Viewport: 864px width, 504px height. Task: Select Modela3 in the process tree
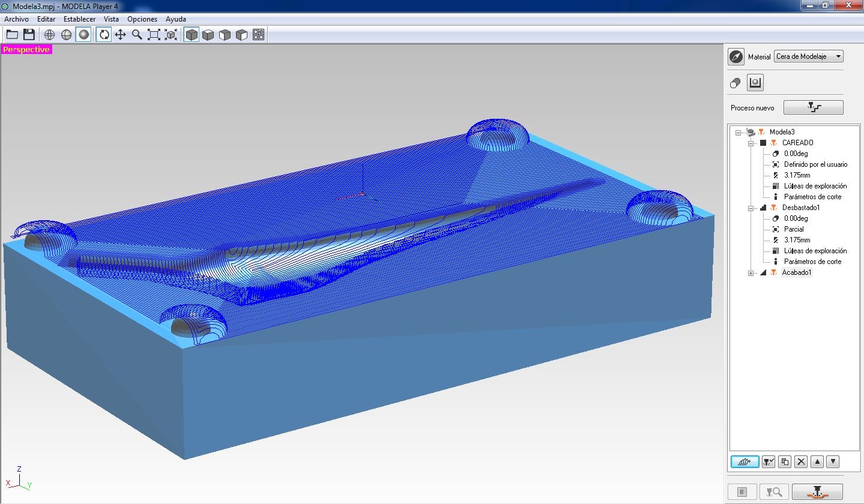click(x=782, y=132)
